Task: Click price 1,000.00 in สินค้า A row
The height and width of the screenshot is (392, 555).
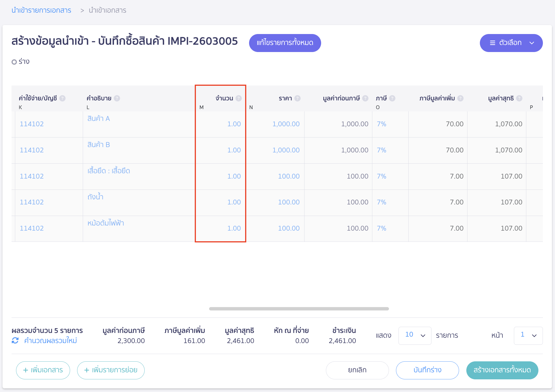Action: [x=286, y=124]
